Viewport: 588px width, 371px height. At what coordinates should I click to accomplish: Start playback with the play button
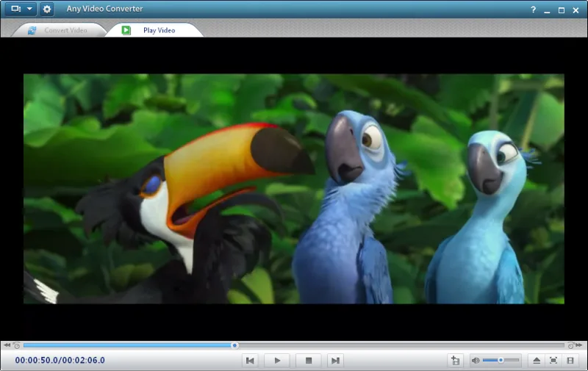click(277, 361)
